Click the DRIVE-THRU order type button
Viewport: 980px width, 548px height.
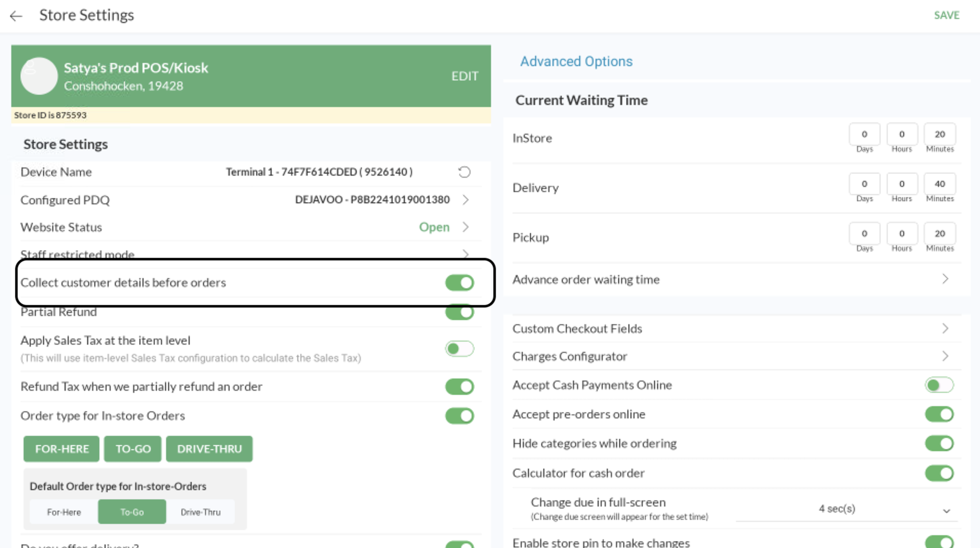(209, 449)
